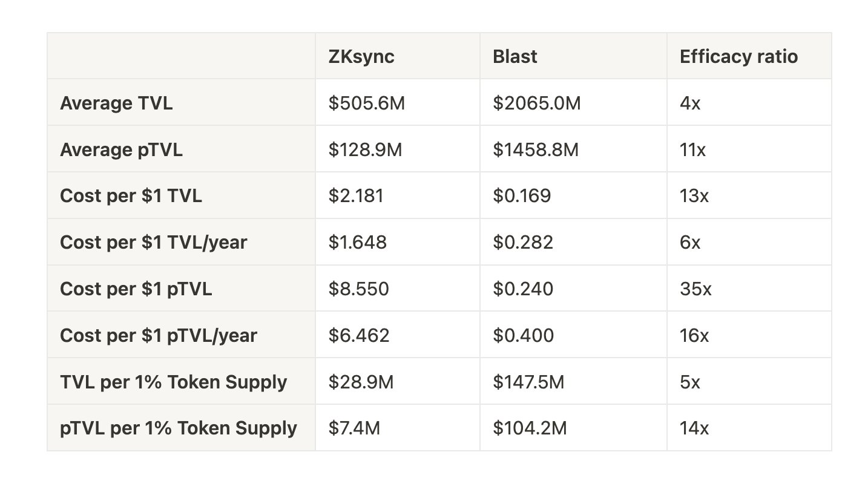Select the Average pTVL row label
This screenshot has width=868, height=478.
coord(121,149)
